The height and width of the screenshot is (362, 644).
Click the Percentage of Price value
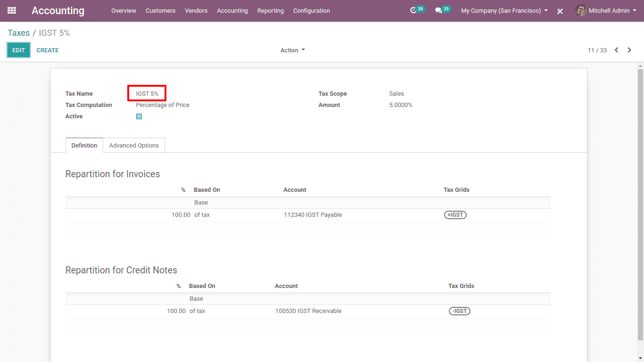click(x=163, y=105)
